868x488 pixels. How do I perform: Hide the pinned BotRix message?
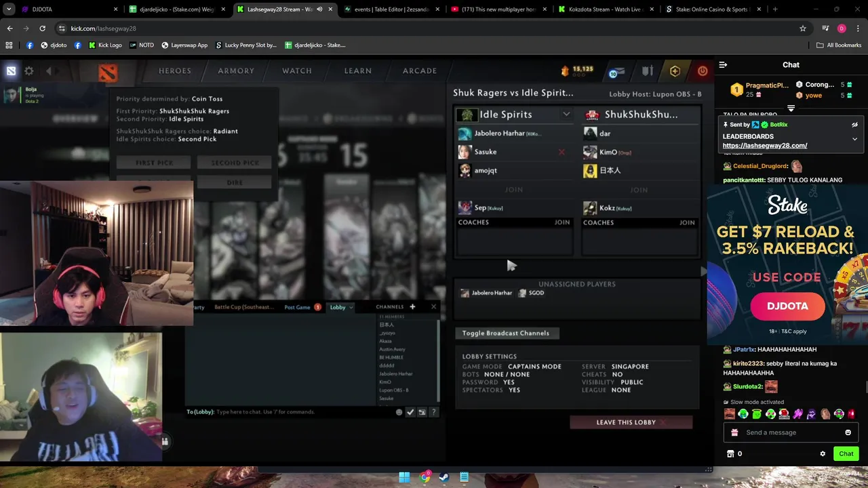click(854, 125)
